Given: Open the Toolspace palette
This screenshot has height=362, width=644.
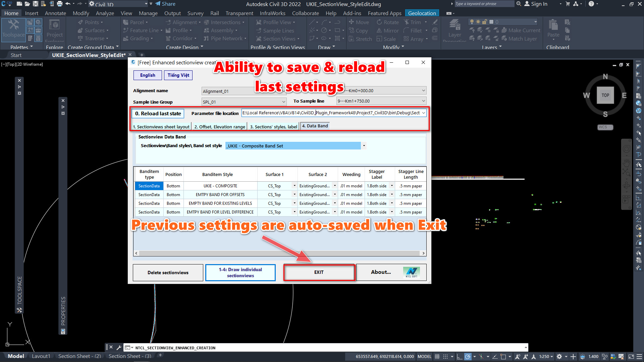Looking at the screenshot, I should click(13, 29).
